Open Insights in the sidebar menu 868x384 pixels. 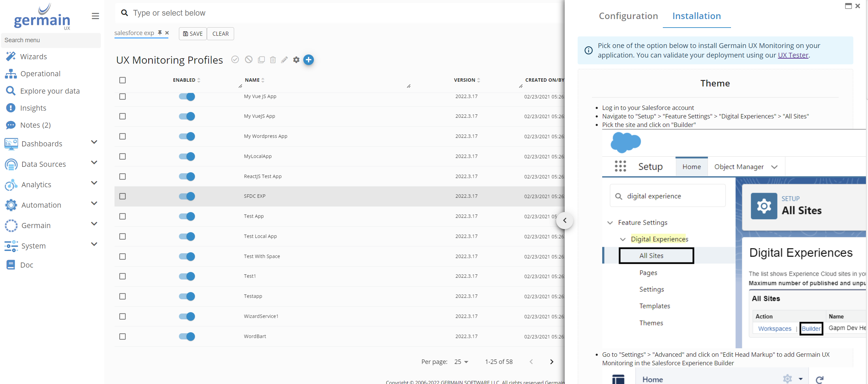[x=33, y=108]
